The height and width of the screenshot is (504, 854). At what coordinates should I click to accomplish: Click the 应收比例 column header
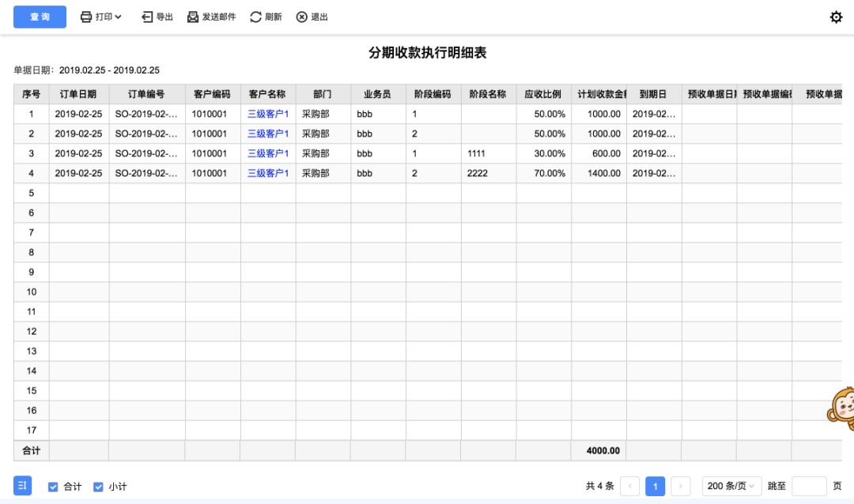pos(542,94)
